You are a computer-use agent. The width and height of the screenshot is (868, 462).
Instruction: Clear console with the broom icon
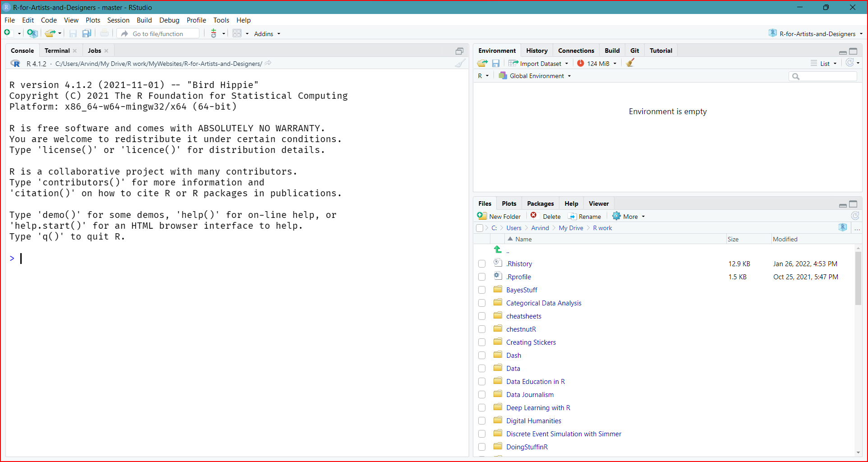coord(460,64)
